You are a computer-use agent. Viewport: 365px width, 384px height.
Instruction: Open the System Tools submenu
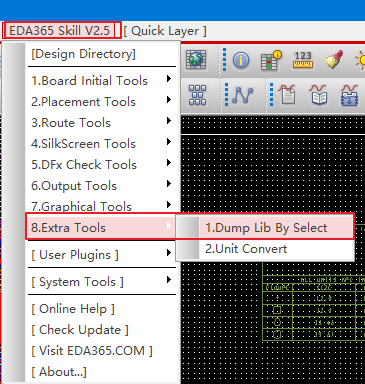102,282
